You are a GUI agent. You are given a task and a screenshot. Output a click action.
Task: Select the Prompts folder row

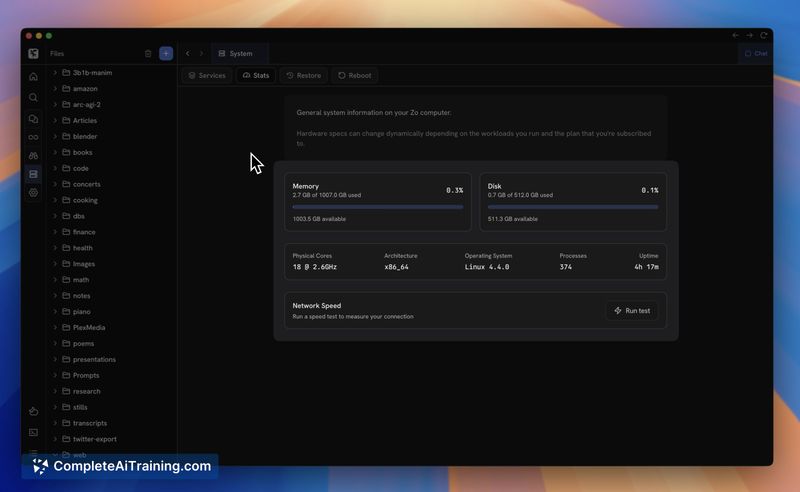point(113,376)
